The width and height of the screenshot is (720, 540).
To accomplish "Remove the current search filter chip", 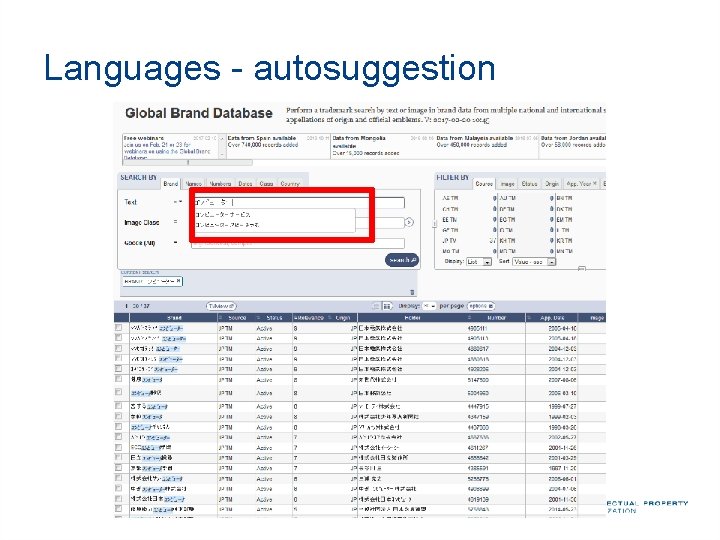I will pyautogui.click(x=179, y=281).
